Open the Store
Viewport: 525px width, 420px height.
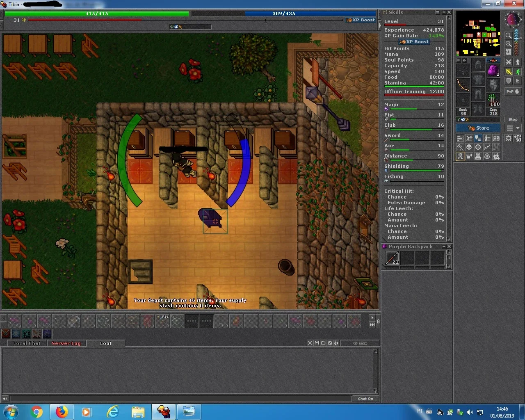479,128
